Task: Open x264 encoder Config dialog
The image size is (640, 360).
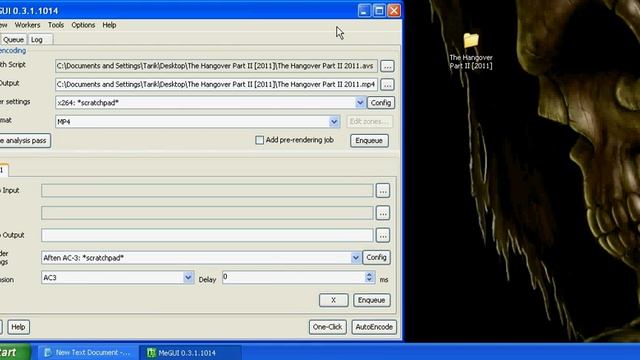Action: [x=381, y=102]
